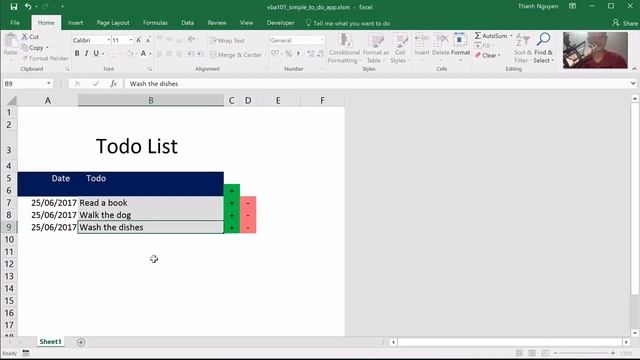Image resolution: width=640 pixels, height=360 pixels.
Task: Apply fill color from the paint bucket
Action: click(x=130, y=53)
